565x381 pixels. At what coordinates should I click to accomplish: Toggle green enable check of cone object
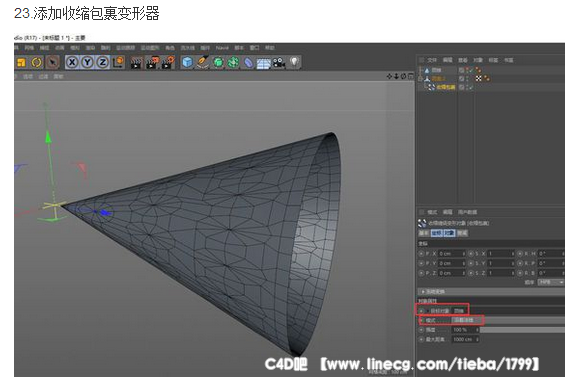coord(471,70)
